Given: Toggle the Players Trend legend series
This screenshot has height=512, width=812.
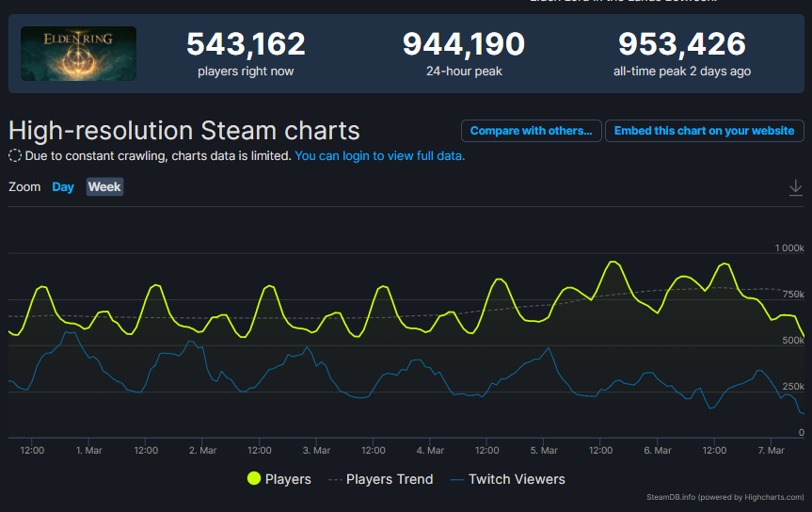Looking at the screenshot, I should coord(381,479).
